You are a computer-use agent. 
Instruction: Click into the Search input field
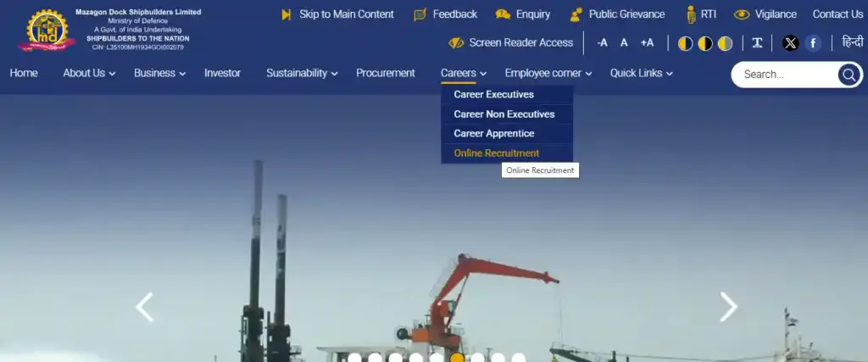784,75
